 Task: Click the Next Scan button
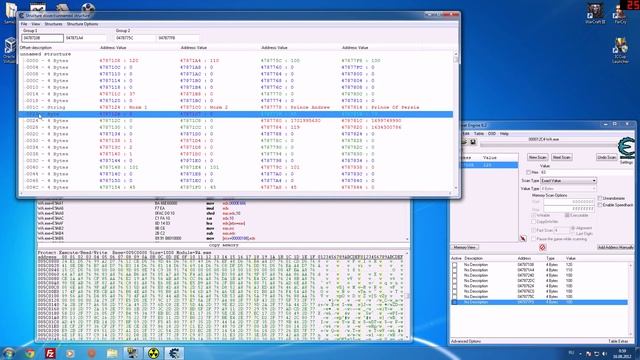click(x=562, y=157)
